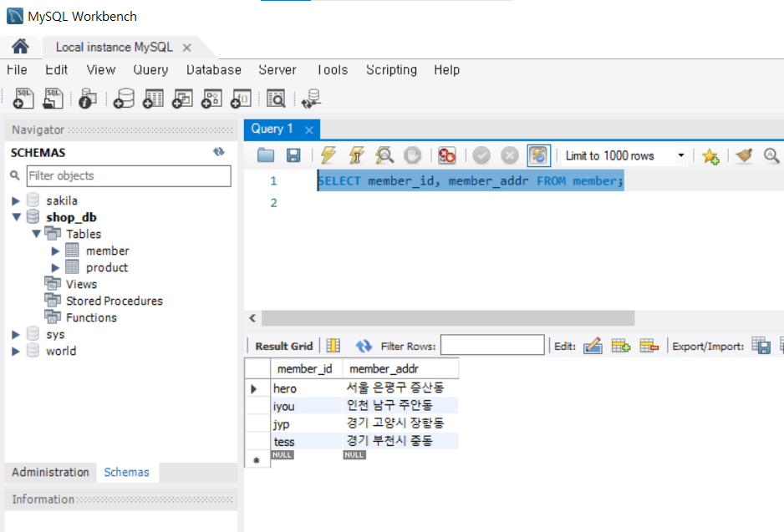Create a new schema icon
This screenshot has width=784, height=532.
click(x=124, y=99)
